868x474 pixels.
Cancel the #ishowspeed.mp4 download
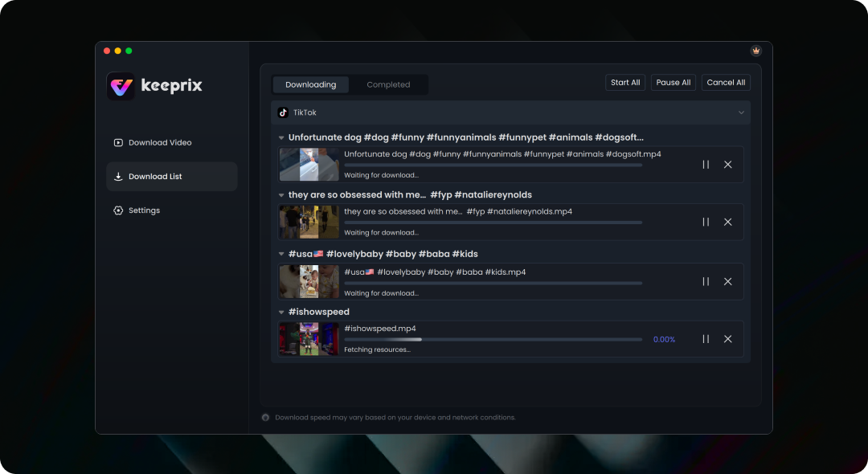[x=728, y=339]
